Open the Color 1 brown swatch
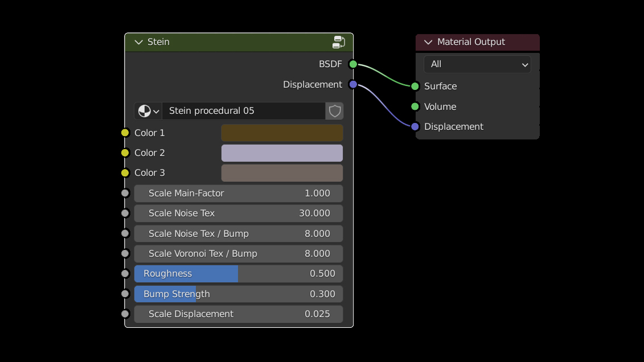Image resolution: width=644 pixels, height=362 pixels. [x=282, y=133]
